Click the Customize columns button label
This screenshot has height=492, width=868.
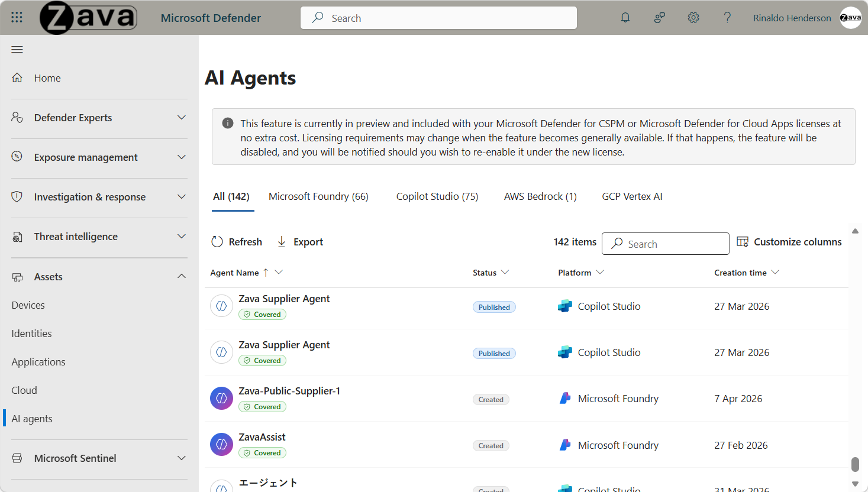pos(798,242)
